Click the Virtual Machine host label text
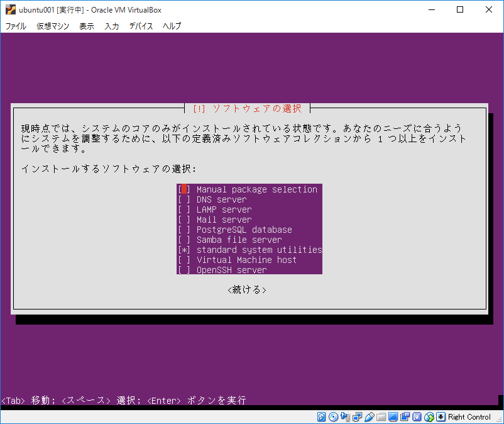504x424 pixels. (x=246, y=260)
